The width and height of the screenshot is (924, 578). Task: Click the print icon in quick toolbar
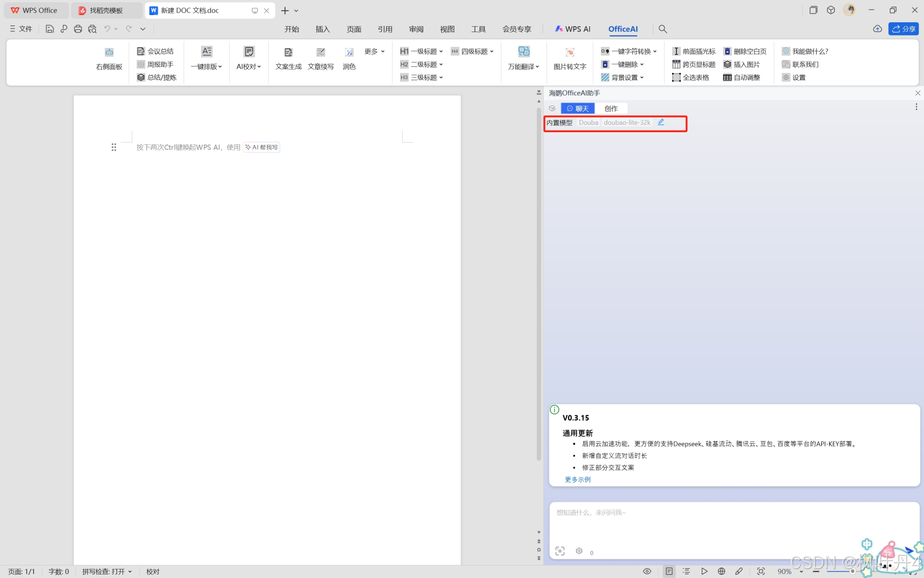coord(78,29)
